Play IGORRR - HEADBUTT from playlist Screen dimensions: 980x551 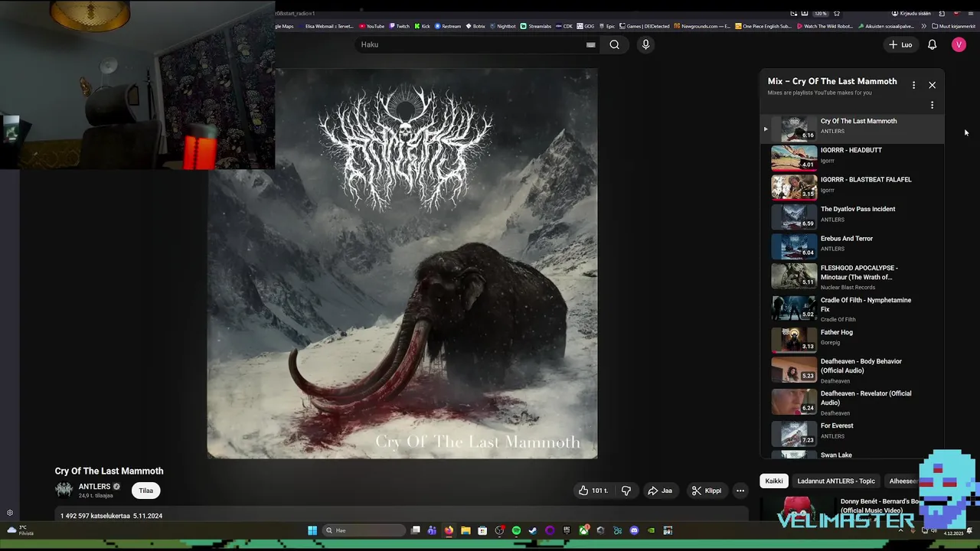[x=852, y=158]
